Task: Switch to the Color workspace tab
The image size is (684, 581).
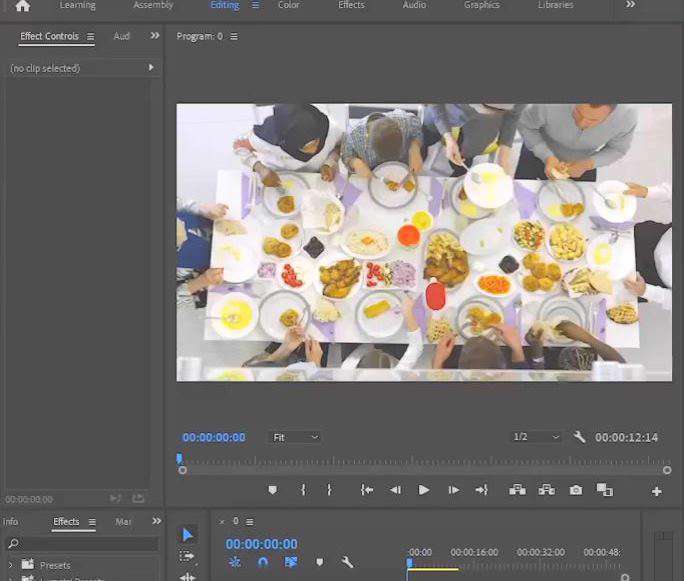Action: click(288, 6)
